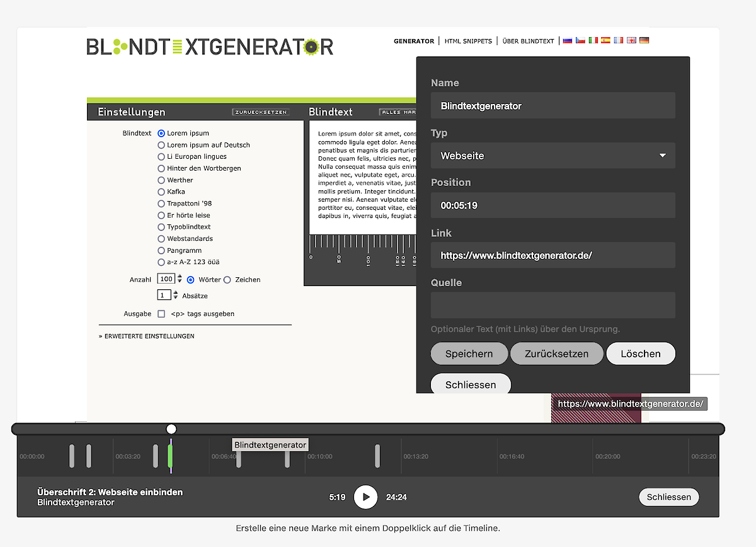Image resolution: width=756 pixels, height=547 pixels.
Task: Click the German flag icon
Action: (644, 40)
